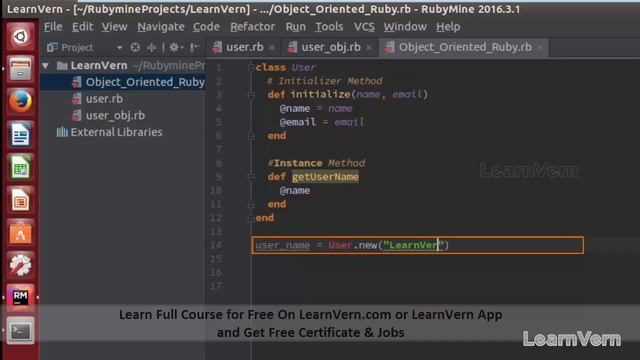Open the Run menu

(296, 27)
